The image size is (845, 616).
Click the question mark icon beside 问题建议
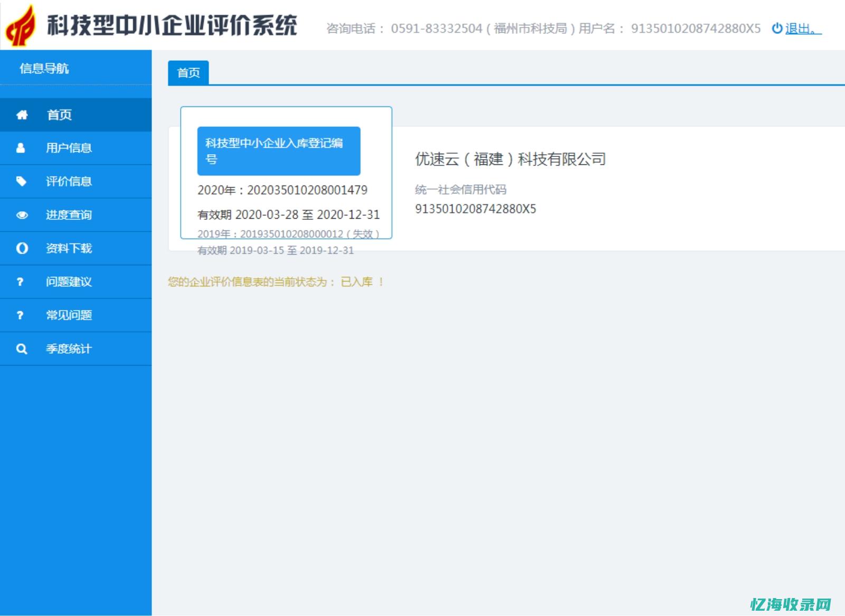point(20,282)
